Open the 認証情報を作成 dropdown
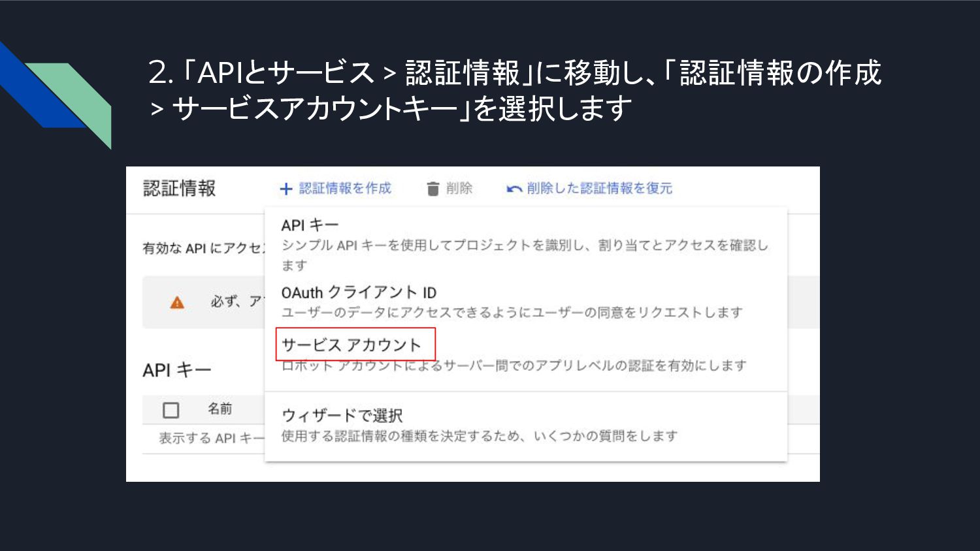This screenshot has height=551, width=980. 335,189
